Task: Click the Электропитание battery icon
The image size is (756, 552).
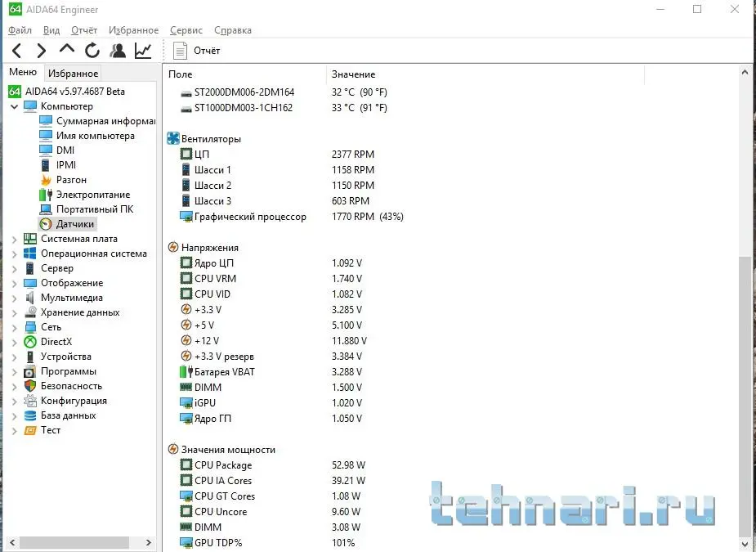Action: (x=45, y=195)
